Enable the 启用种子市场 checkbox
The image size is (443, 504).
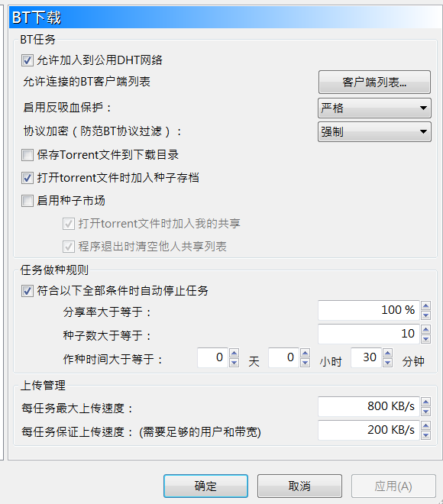coord(27,201)
